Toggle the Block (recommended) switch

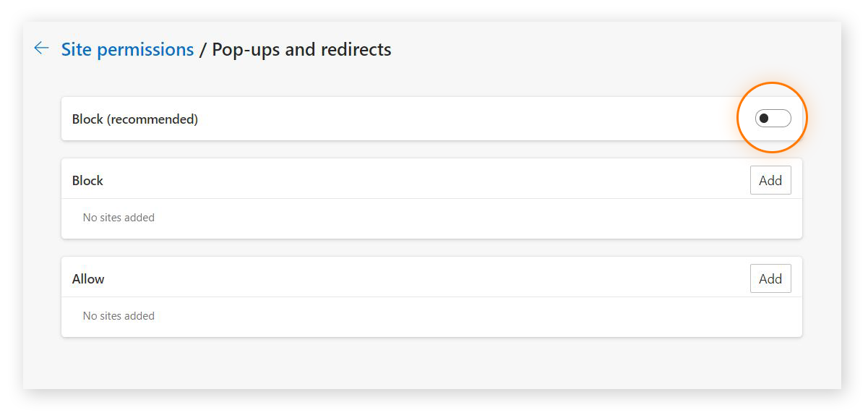773,119
